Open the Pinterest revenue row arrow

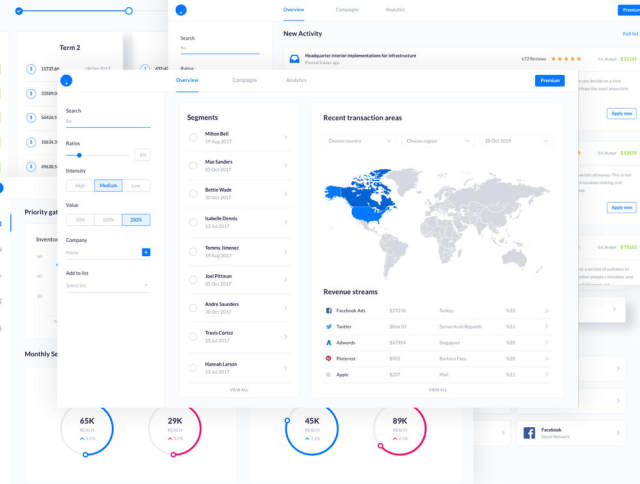[x=547, y=358]
